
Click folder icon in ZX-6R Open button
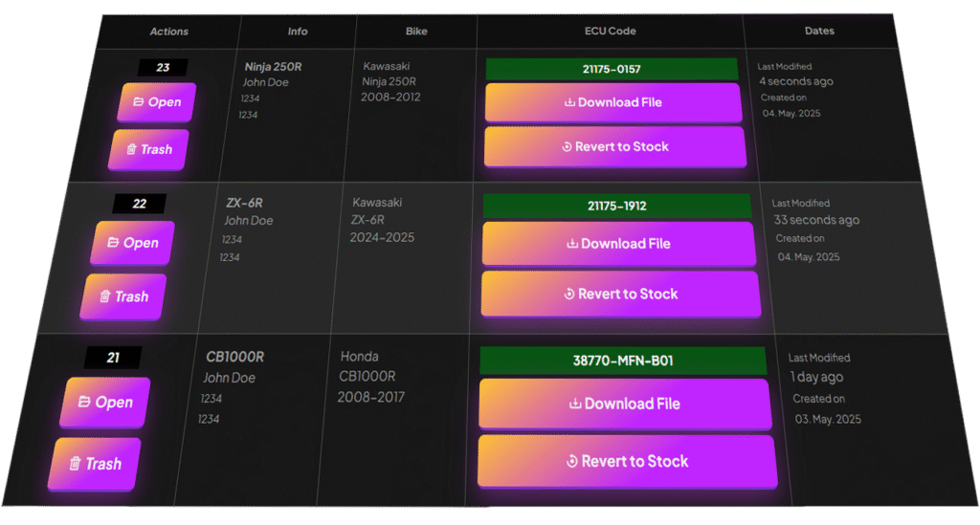[113, 243]
